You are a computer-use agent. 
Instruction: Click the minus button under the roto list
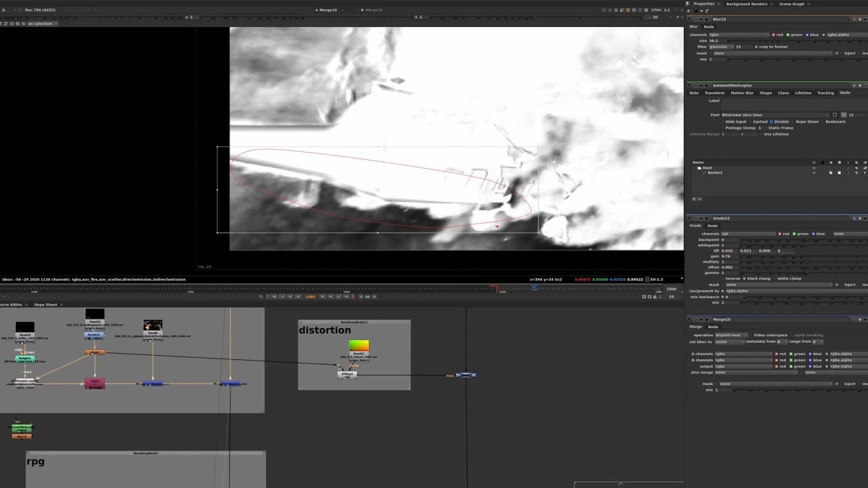coord(699,199)
